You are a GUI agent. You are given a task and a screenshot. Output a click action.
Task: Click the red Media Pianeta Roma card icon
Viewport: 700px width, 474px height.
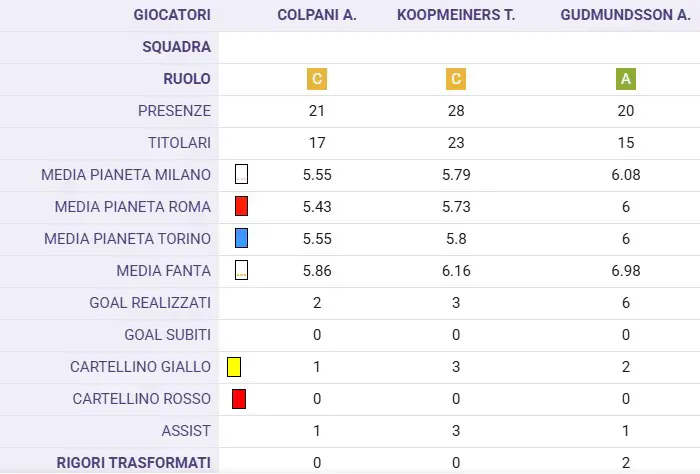(x=242, y=206)
